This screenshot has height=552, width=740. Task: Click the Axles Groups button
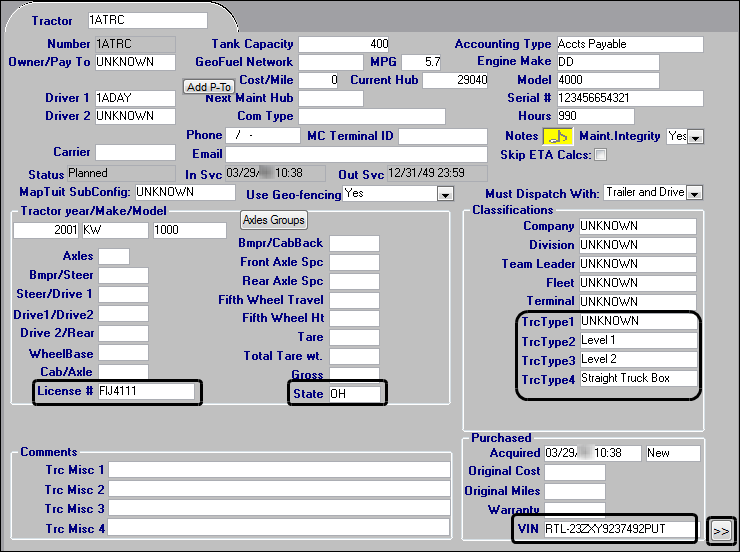(x=273, y=220)
